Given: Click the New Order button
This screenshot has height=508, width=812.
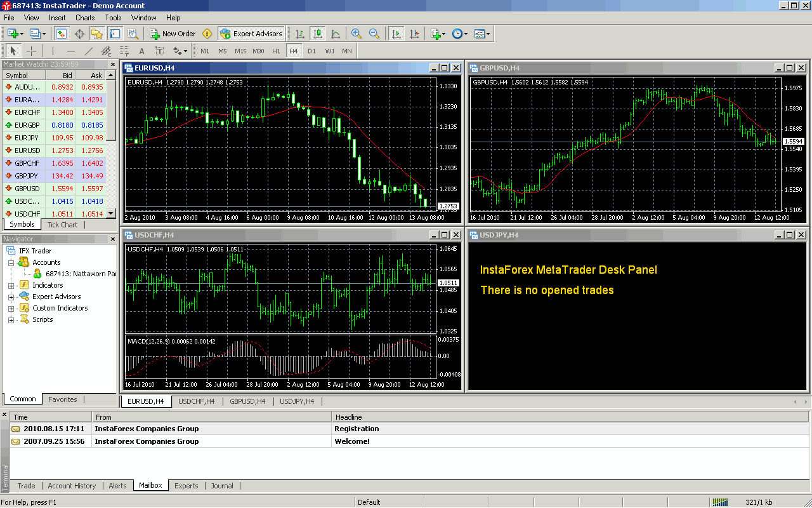Looking at the screenshot, I should click(x=173, y=34).
